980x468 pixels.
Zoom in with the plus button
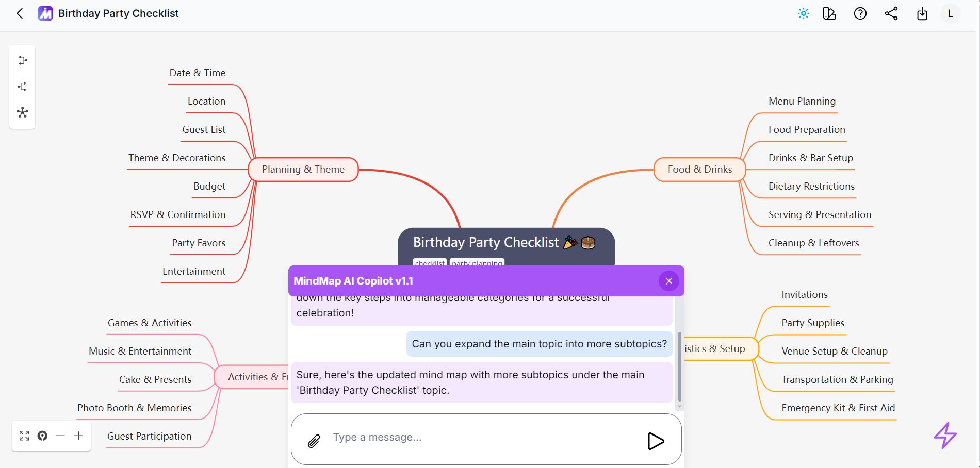pyautogui.click(x=78, y=436)
